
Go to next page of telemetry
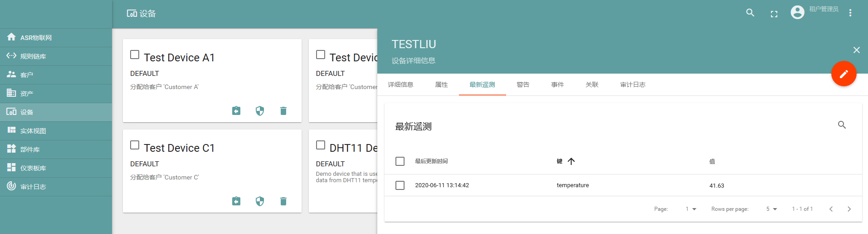849,209
